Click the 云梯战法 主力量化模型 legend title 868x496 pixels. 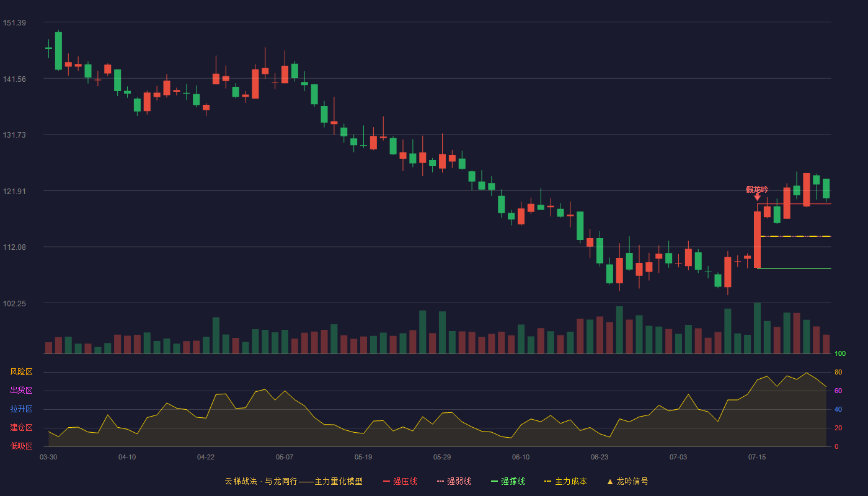pyautogui.click(x=294, y=481)
